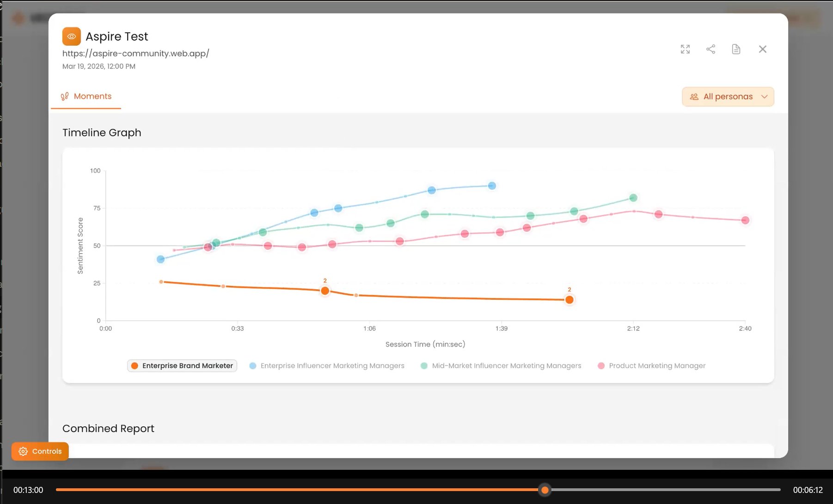Click the fullscreen expand icon
The height and width of the screenshot is (504, 833).
click(685, 49)
